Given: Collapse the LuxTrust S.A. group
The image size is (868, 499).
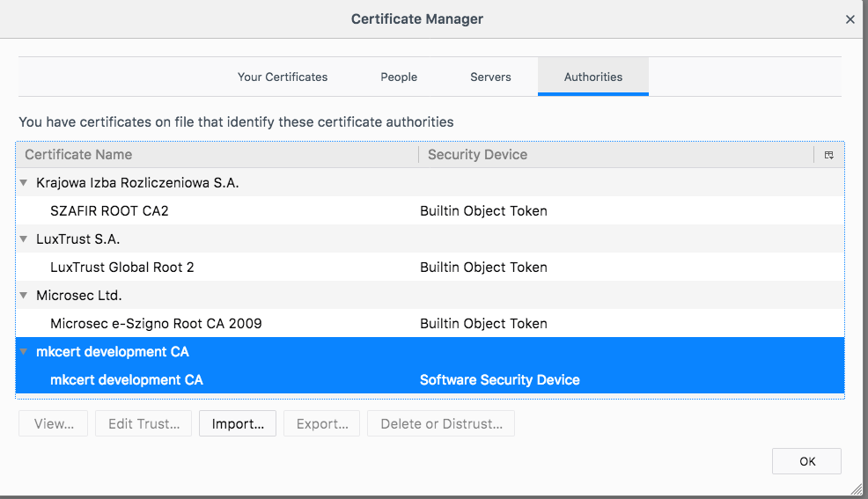Looking at the screenshot, I should coord(23,239).
